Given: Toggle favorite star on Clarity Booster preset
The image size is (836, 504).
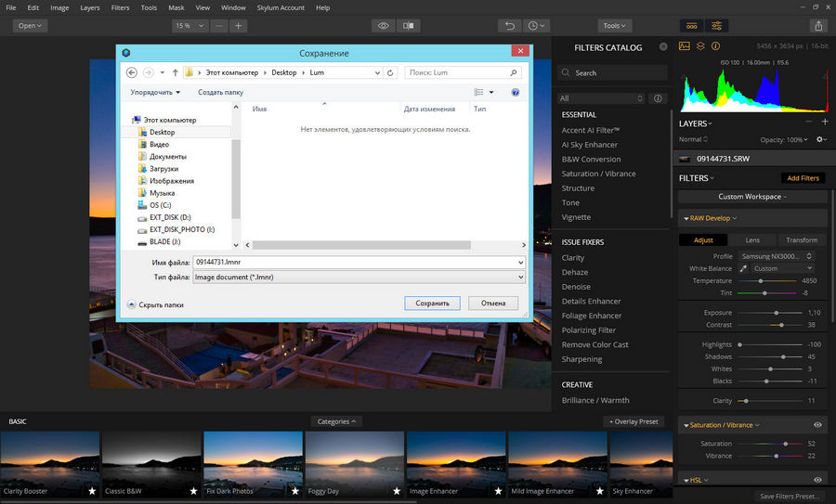Looking at the screenshot, I should pyautogui.click(x=92, y=491).
